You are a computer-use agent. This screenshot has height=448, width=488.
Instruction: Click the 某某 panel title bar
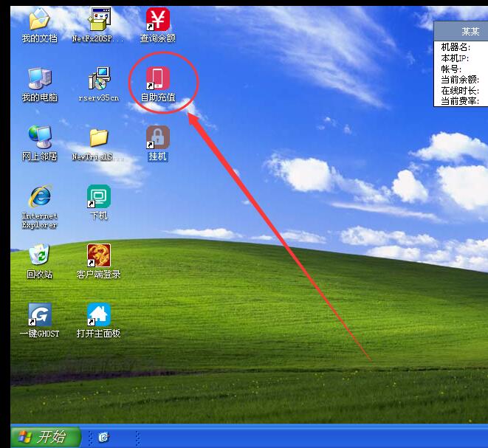pyautogui.click(x=461, y=32)
